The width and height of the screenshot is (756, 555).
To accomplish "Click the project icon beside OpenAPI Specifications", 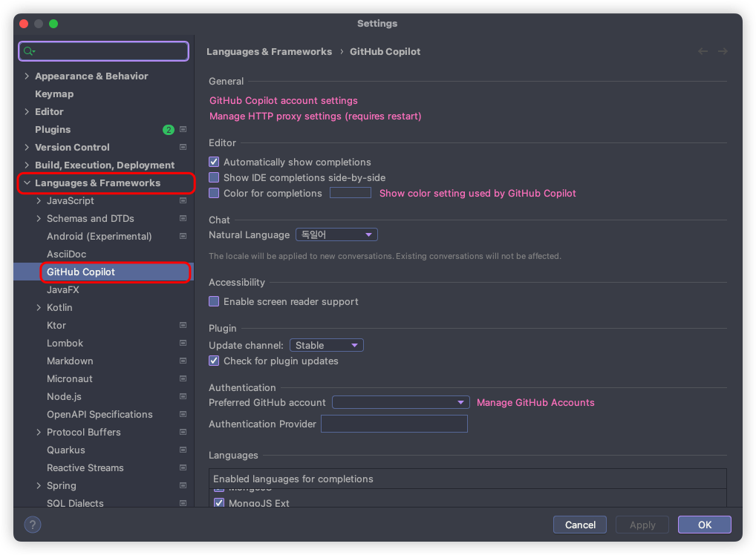I will (183, 414).
